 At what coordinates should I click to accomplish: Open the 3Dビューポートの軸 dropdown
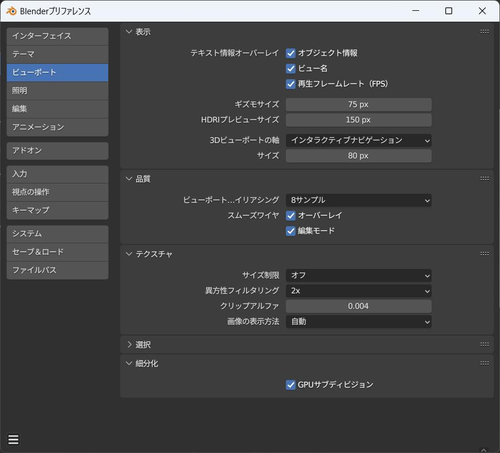pos(359,140)
